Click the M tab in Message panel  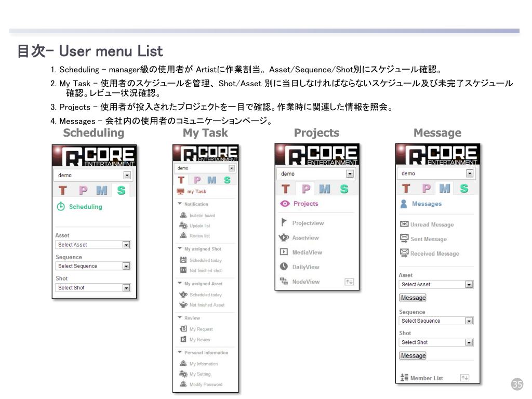445,188
